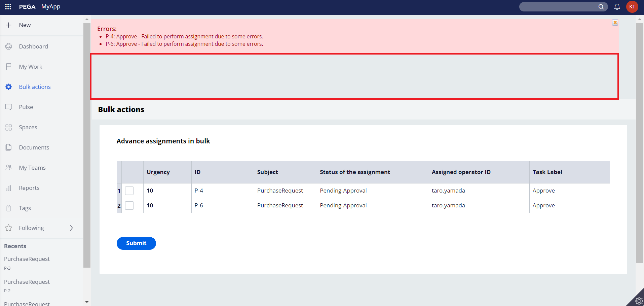Screen dimensions: 644x306
Task: Open the app launcher grid icon
Action: pos(8,7)
